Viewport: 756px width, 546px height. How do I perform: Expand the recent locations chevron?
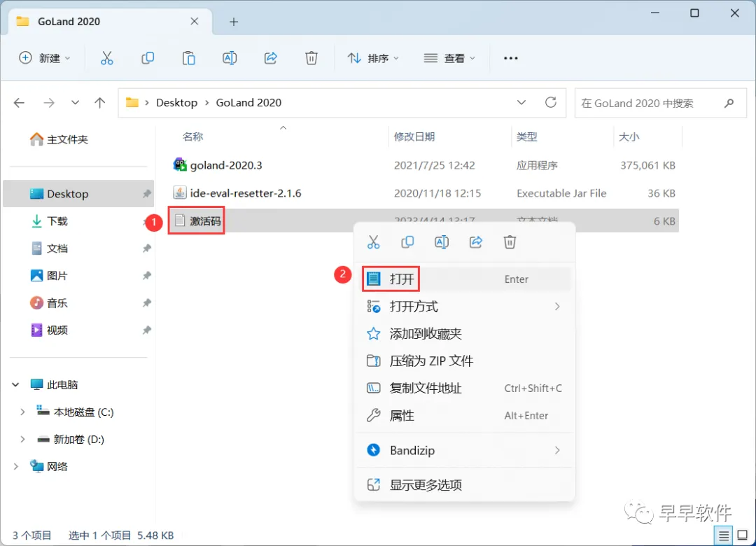point(75,103)
